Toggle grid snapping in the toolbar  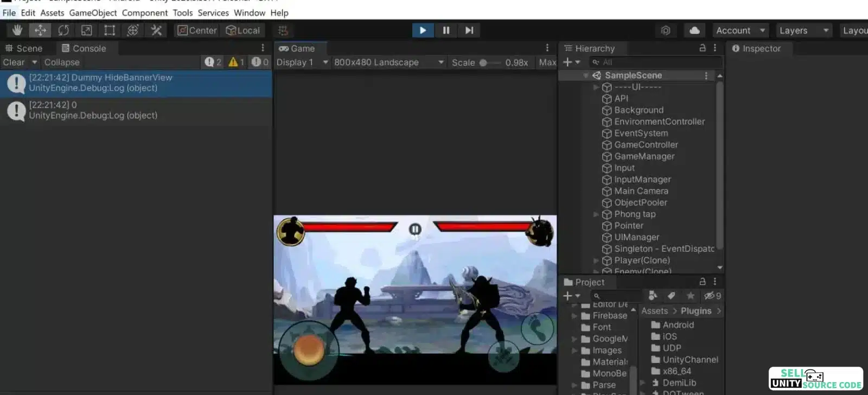(283, 30)
